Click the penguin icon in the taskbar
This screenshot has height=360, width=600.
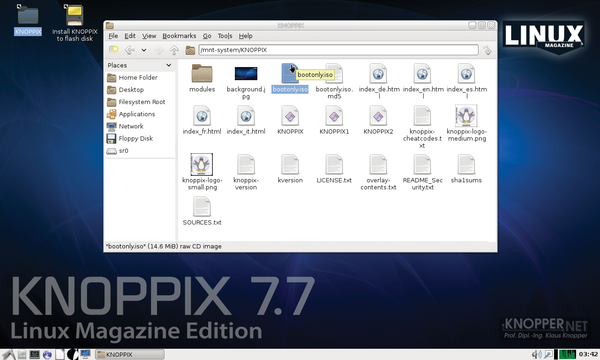coord(73,355)
